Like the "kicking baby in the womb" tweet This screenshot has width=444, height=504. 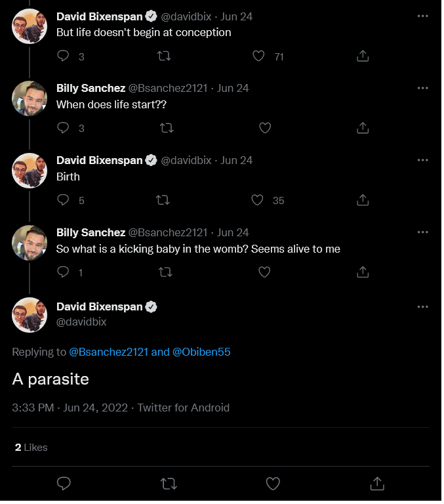point(265,273)
